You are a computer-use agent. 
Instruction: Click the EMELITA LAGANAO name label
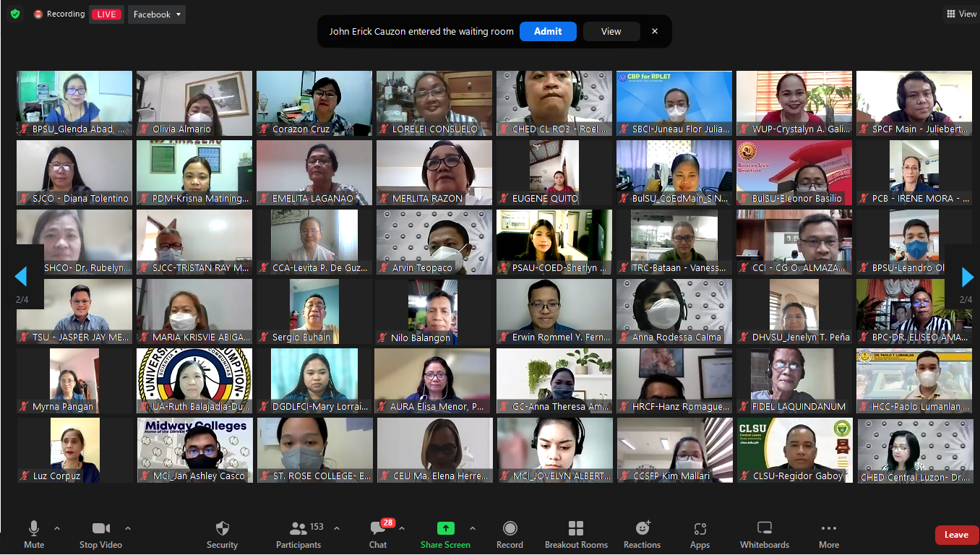tap(313, 199)
